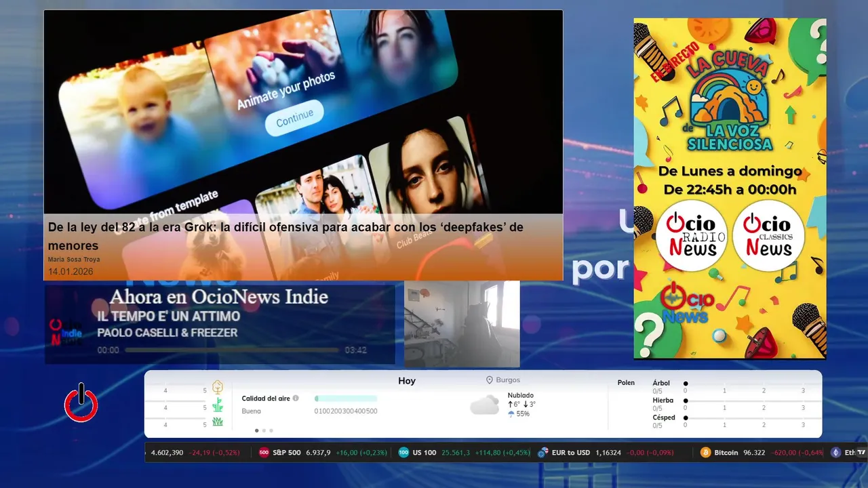This screenshot has width=868, height=488.
Task: Open the deepfakes de menores headline
Action: coord(285,236)
